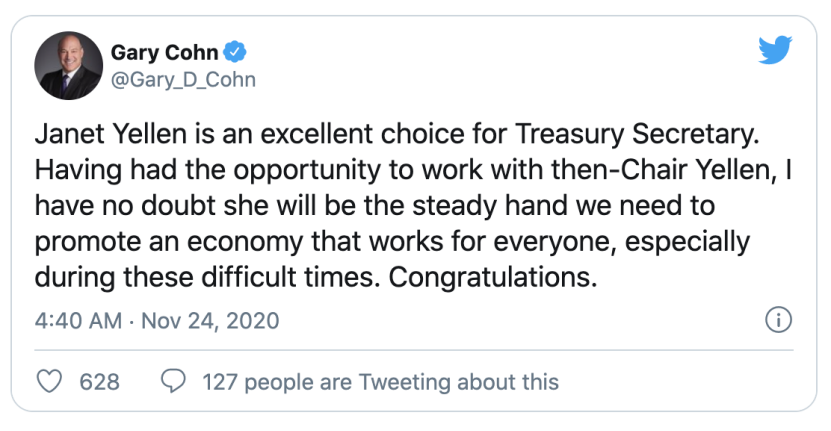This screenshot has height=431, width=831.
Task: Click the reply speech bubble icon
Action: (x=173, y=381)
